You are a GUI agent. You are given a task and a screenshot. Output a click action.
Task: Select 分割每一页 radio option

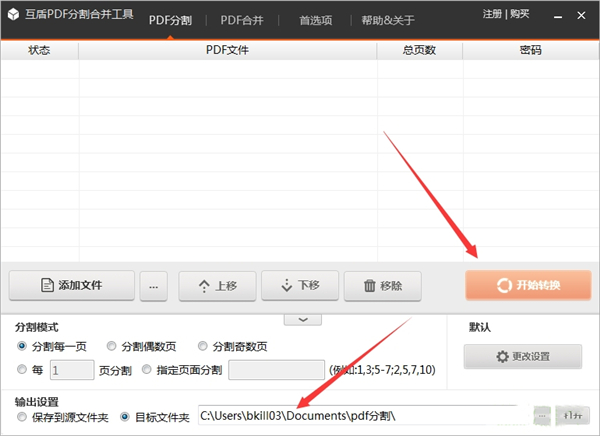pyautogui.click(x=23, y=346)
